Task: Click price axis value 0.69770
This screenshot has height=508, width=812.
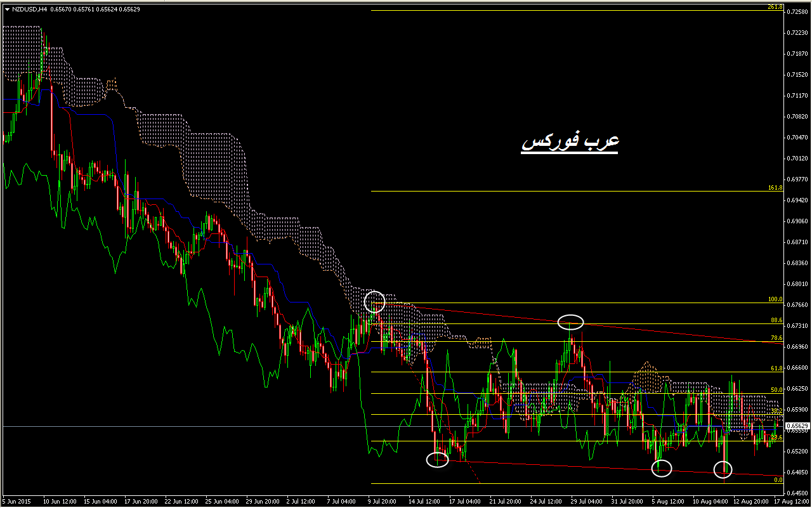Action: (797, 179)
